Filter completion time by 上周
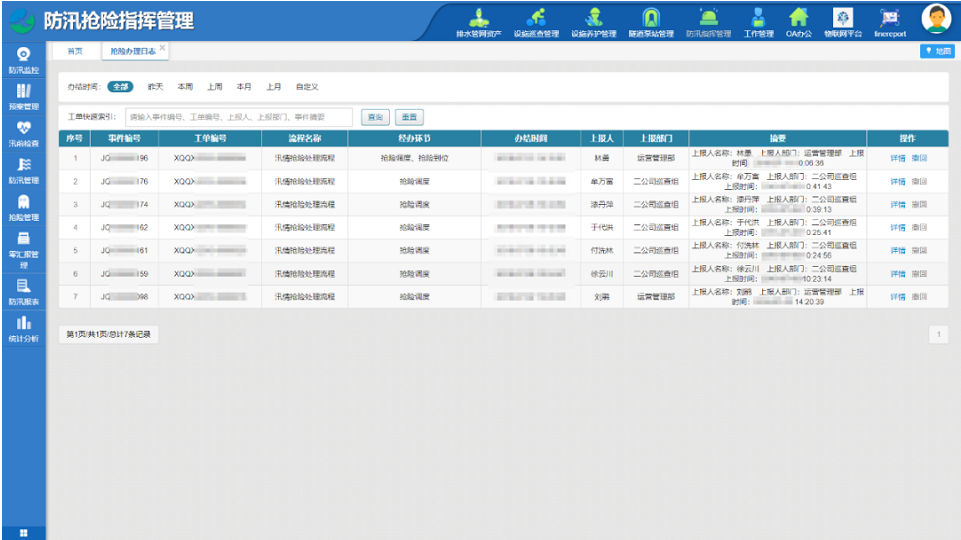 pos(215,86)
